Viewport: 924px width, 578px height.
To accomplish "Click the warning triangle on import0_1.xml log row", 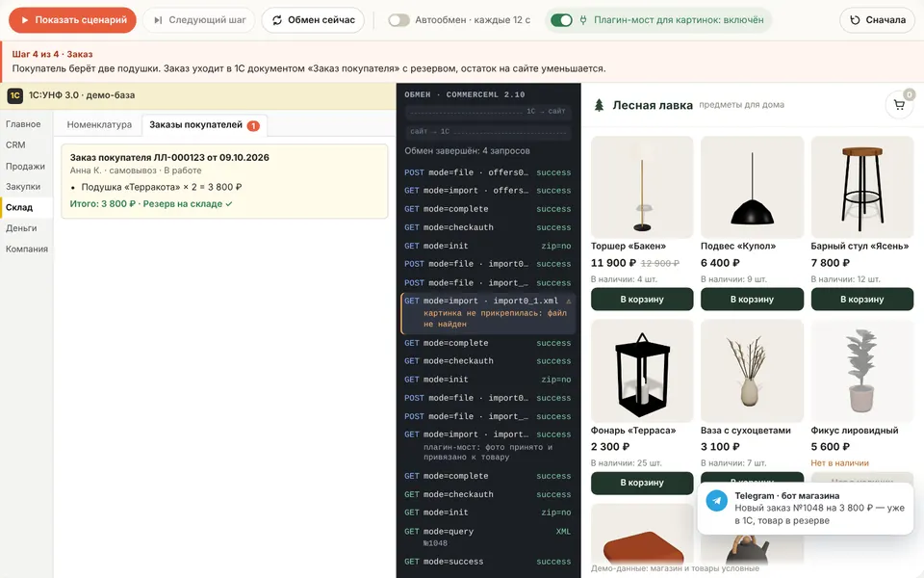I will (x=569, y=301).
